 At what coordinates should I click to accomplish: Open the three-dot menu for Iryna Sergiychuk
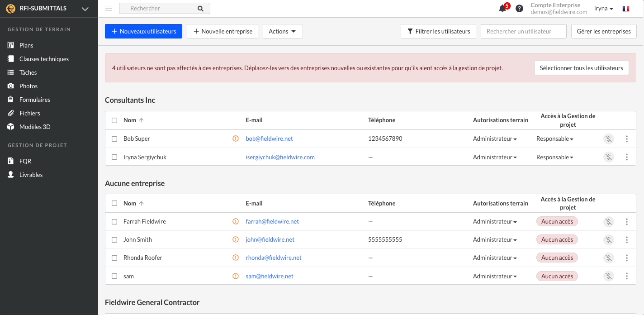(x=627, y=157)
